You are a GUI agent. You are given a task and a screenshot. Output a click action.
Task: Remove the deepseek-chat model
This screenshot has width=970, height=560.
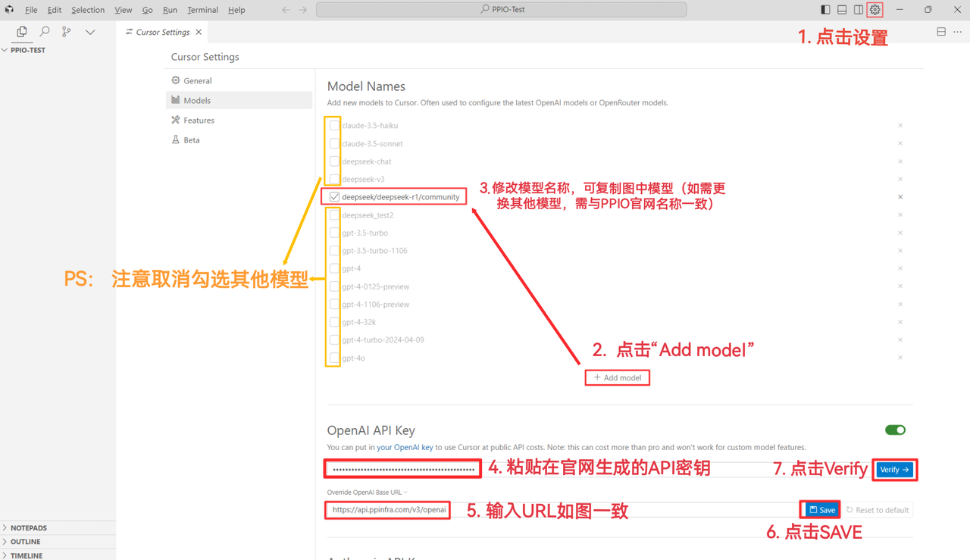click(900, 161)
